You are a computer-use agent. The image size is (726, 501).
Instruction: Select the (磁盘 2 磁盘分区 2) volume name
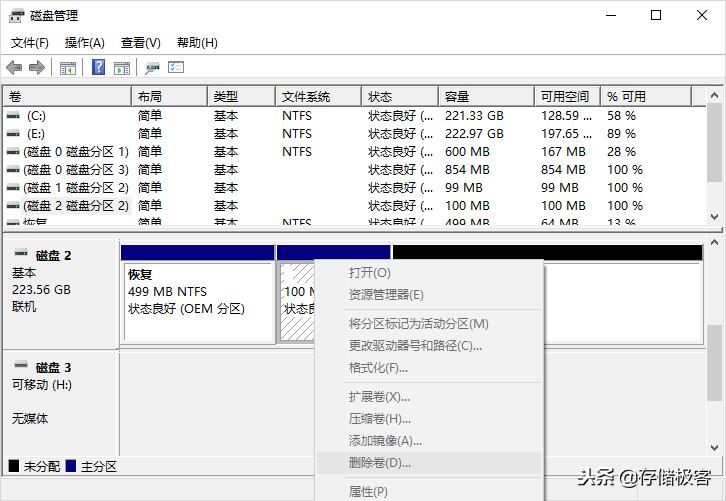tap(76, 206)
